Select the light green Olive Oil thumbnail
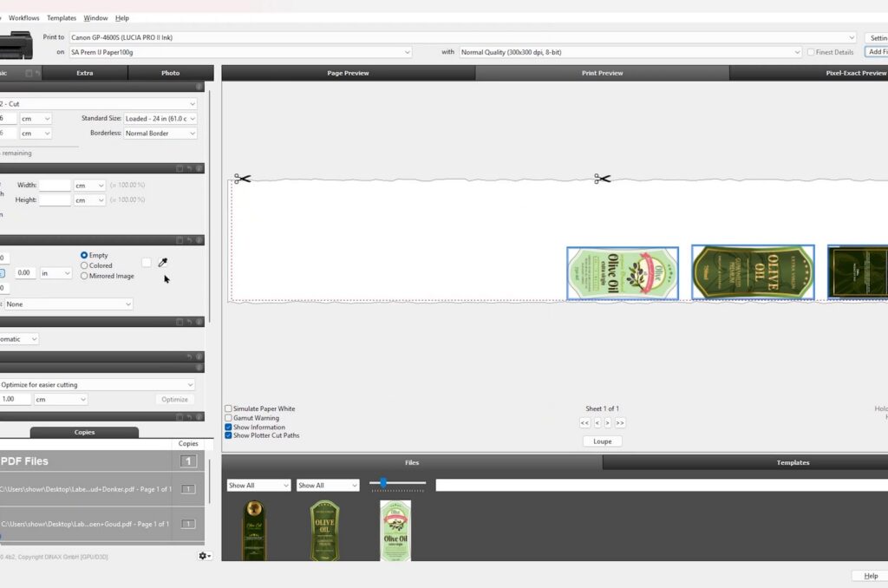The height and width of the screenshot is (588, 888). pyautogui.click(x=395, y=531)
